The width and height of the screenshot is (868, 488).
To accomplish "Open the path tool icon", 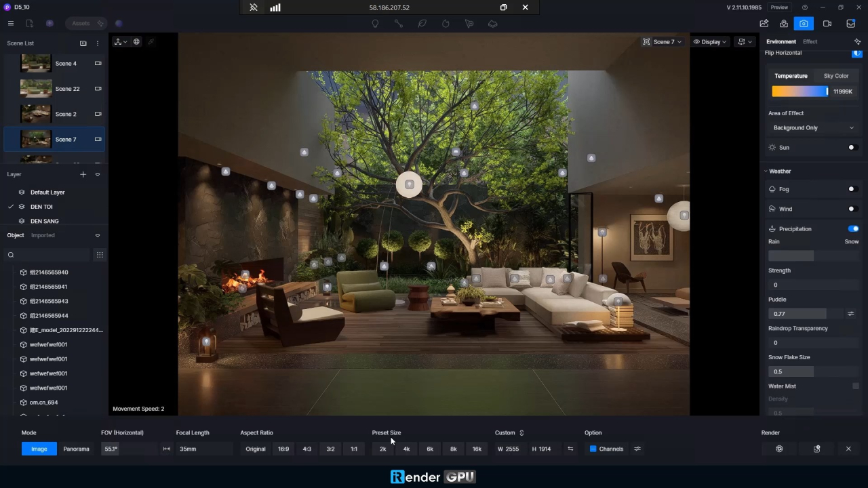I will [399, 24].
